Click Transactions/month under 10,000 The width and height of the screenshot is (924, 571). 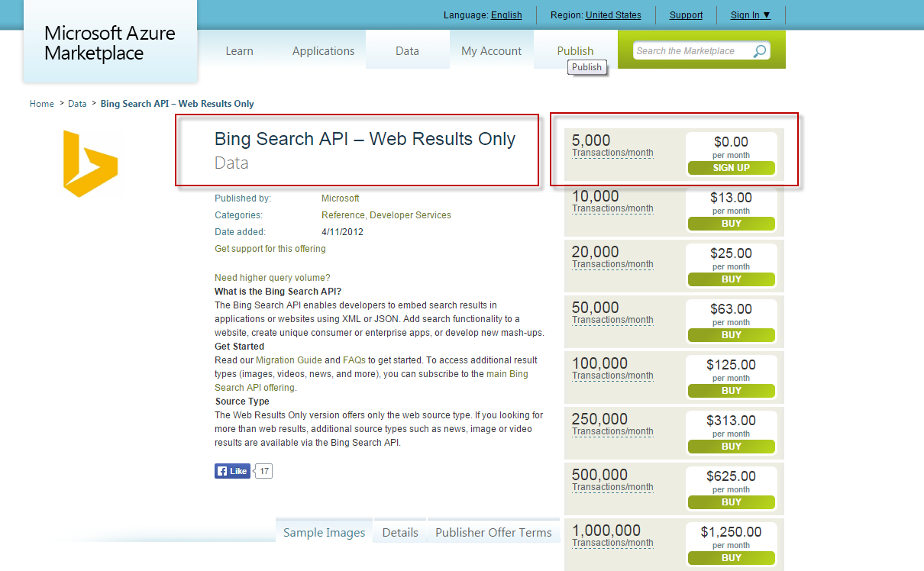612,208
